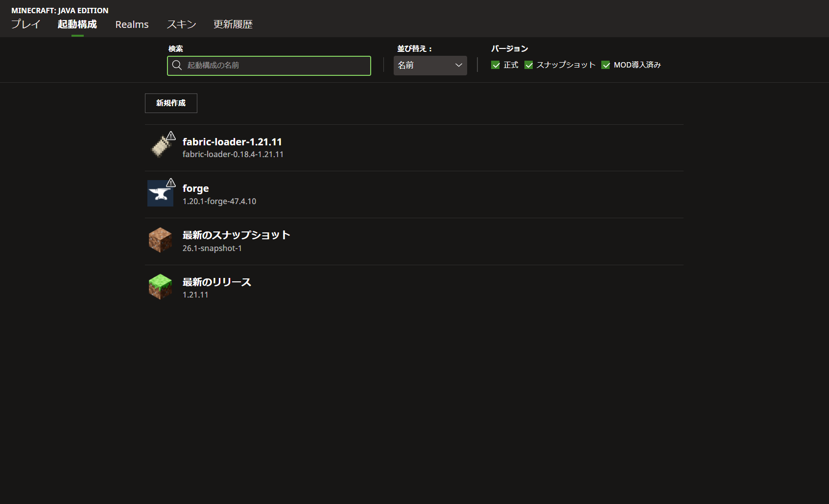Click the dirt block snapshot icon

click(x=160, y=240)
